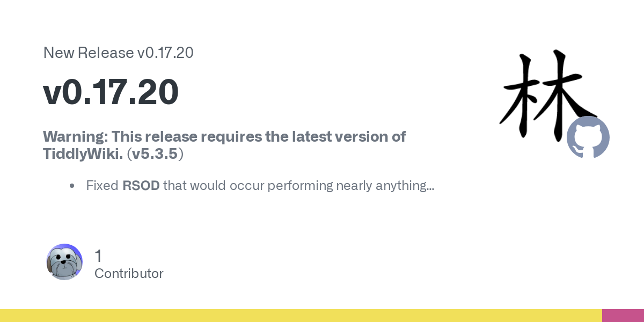Screen dimensions: 644x322
Task: Click the word Fixed in the bullet item
Action: (103, 186)
